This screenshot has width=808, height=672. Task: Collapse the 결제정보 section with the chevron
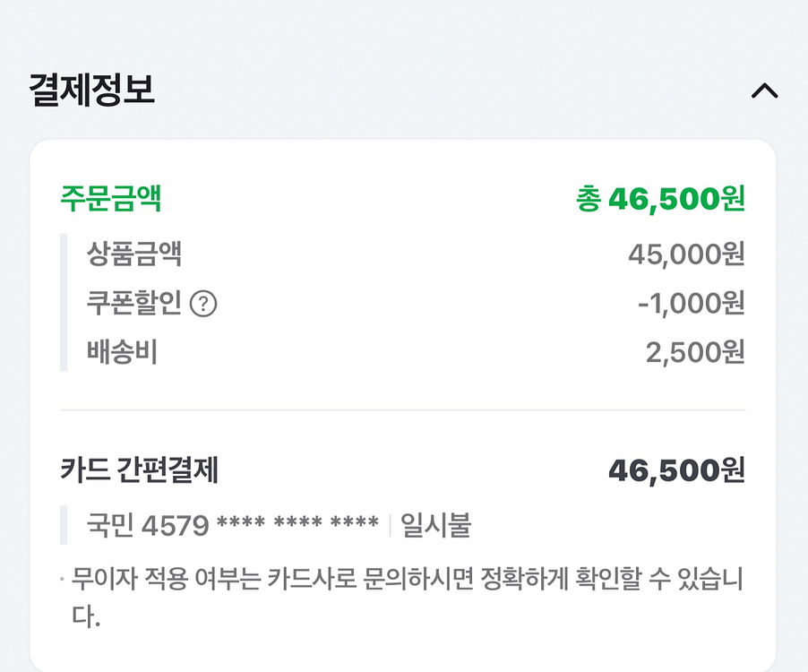pyautogui.click(x=763, y=90)
